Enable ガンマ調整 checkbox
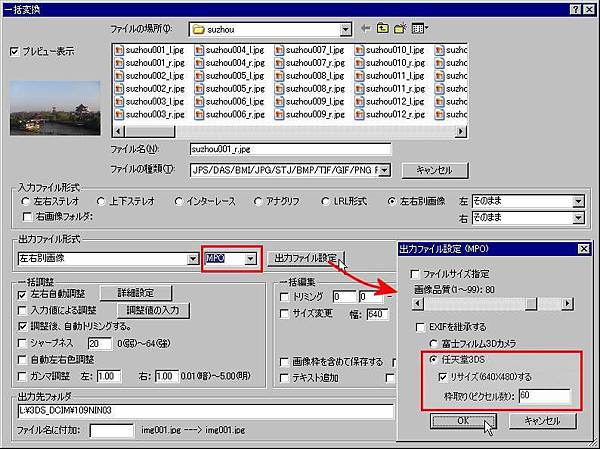600x449 pixels. coord(22,377)
